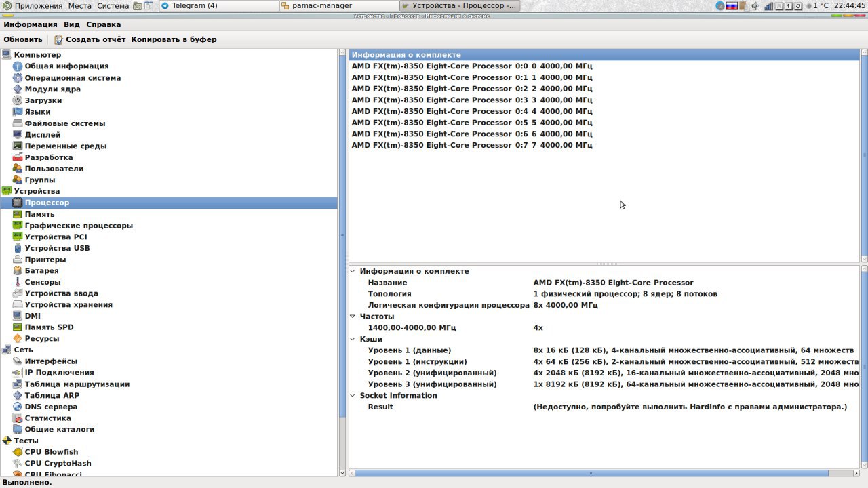This screenshot has height=488, width=868.
Task: Select the Топология row in details
Action: click(x=604, y=294)
